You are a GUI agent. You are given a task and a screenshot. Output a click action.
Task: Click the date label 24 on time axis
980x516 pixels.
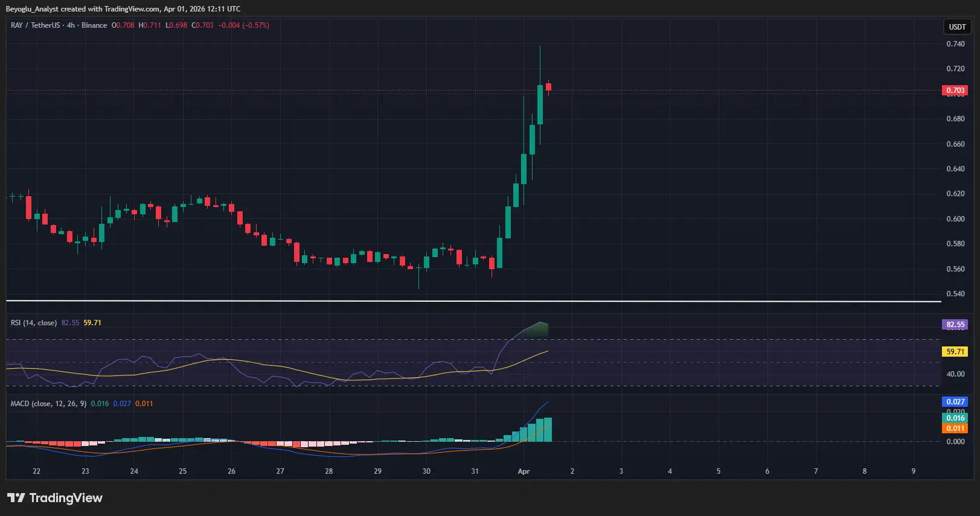(x=134, y=471)
